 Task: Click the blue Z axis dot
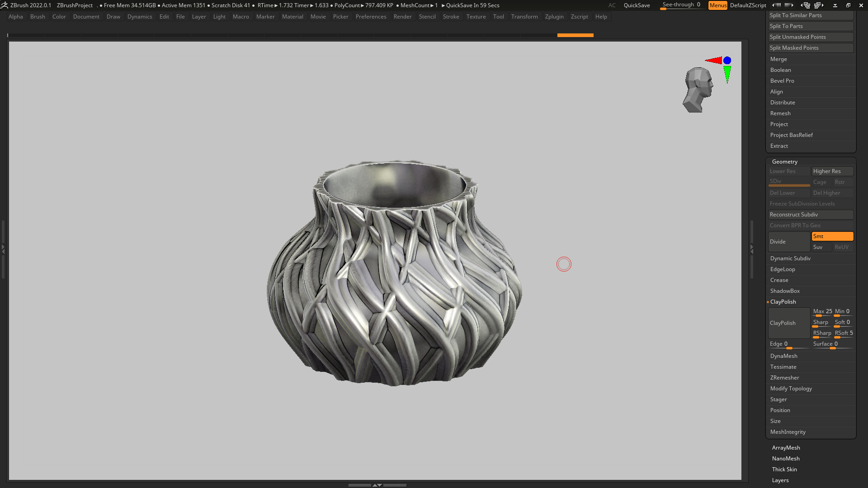[727, 60]
